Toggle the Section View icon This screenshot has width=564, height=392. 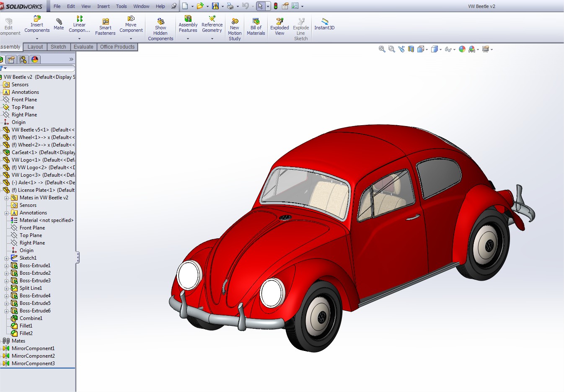[411, 49]
